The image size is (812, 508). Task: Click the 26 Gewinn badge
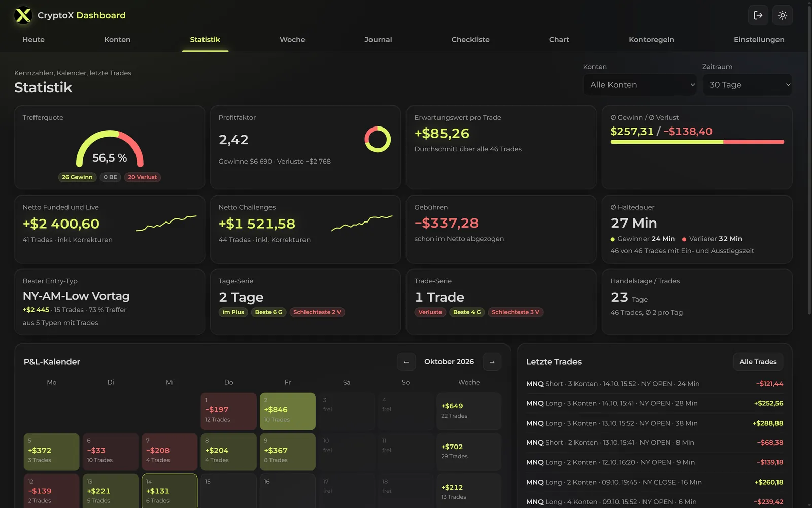(77, 177)
